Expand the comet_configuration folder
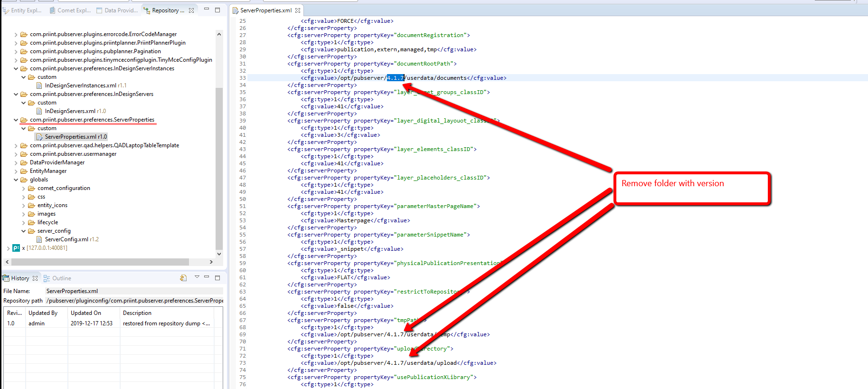868x389 pixels. (24, 189)
